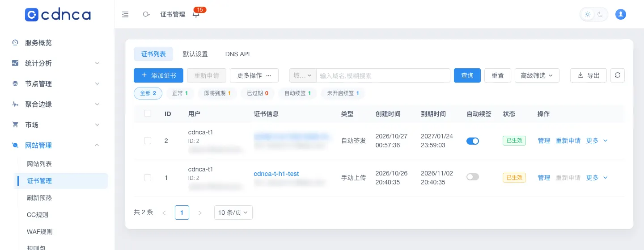Open 服务概览 in the sidebar
This screenshot has height=250, width=644.
click(x=57, y=43)
